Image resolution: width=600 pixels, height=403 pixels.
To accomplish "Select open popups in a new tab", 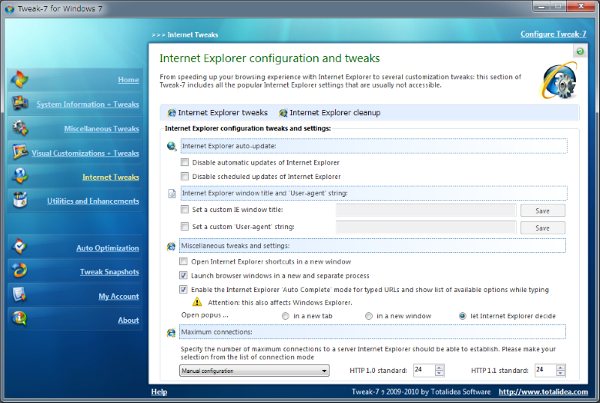I will pos(285,316).
